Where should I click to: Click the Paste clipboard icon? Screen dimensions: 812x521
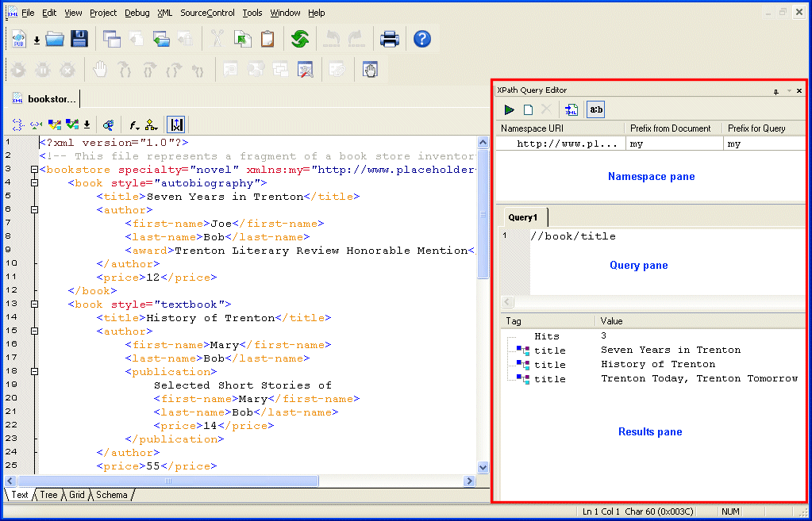coord(267,39)
